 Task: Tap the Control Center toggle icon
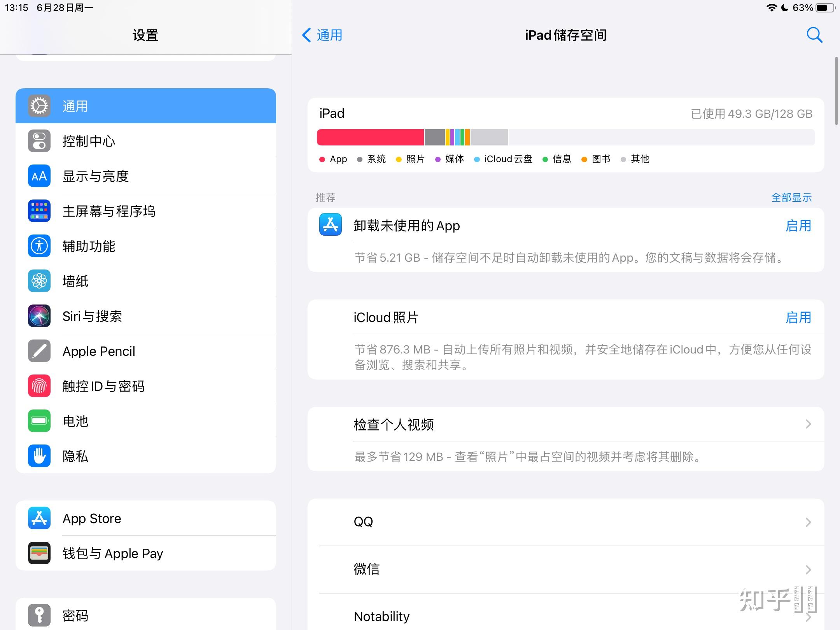[x=39, y=141]
